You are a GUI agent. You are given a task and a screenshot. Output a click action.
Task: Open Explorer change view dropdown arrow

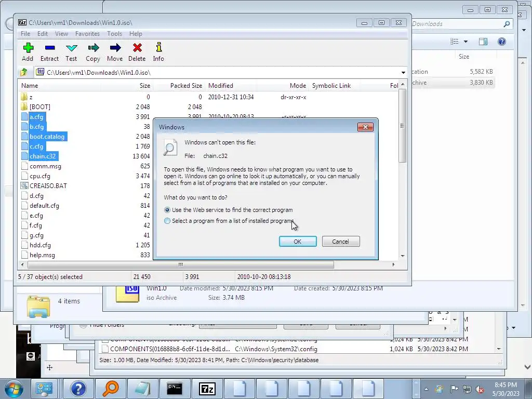coord(466,42)
